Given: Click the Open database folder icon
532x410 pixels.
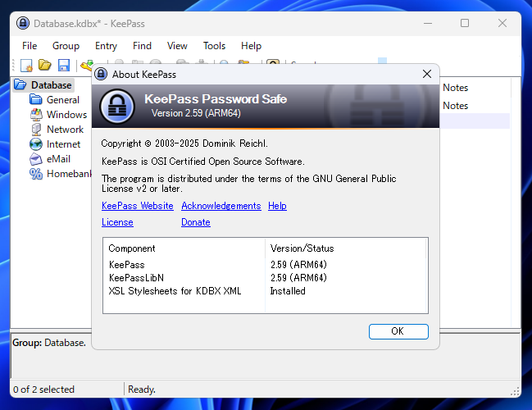Looking at the screenshot, I should click(45, 65).
